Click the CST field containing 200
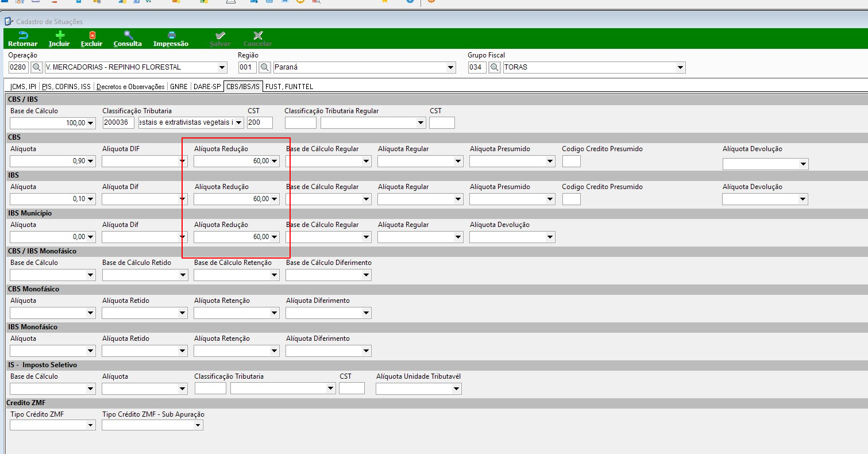 [260, 123]
